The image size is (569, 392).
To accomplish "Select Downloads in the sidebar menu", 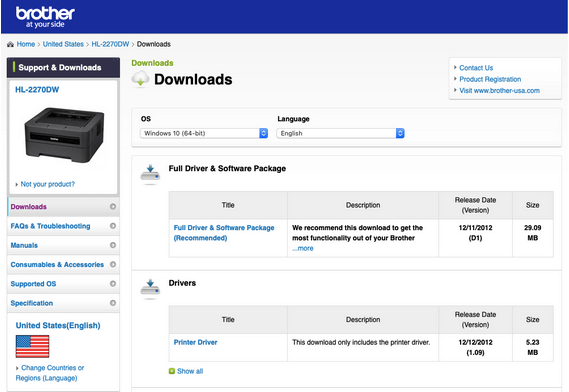I will click(x=63, y=207).
